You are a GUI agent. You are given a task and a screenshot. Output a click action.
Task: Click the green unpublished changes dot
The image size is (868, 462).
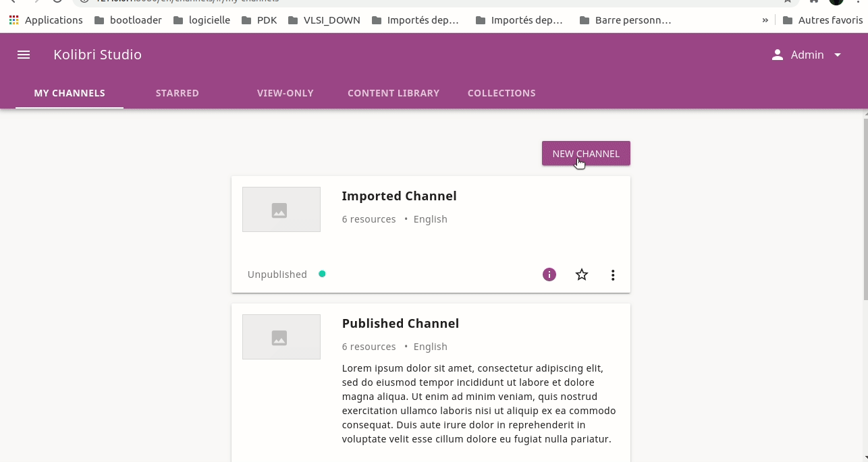pyautogui.click(x=322, y=274)
